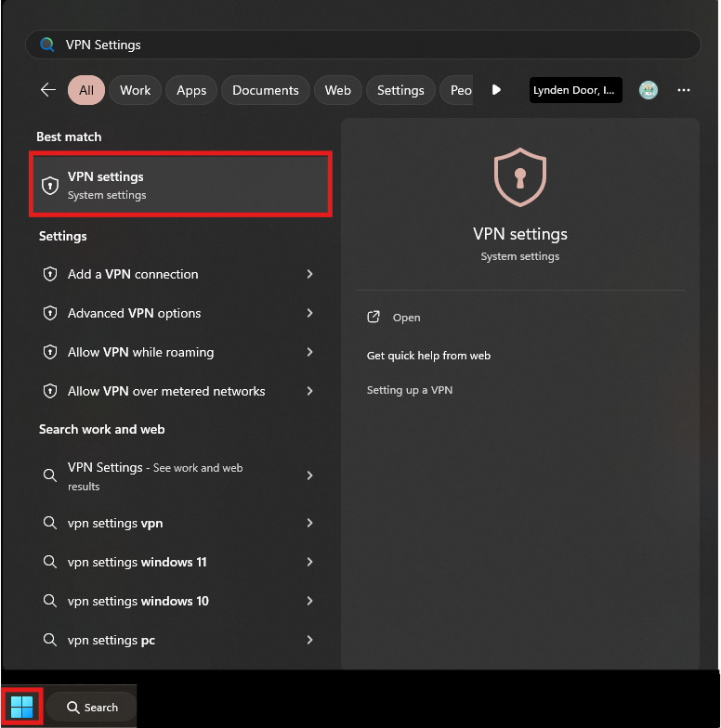Click the back arrow in search panel
The height and width of the screenshot is (728, 721).
tap(48, 90)
